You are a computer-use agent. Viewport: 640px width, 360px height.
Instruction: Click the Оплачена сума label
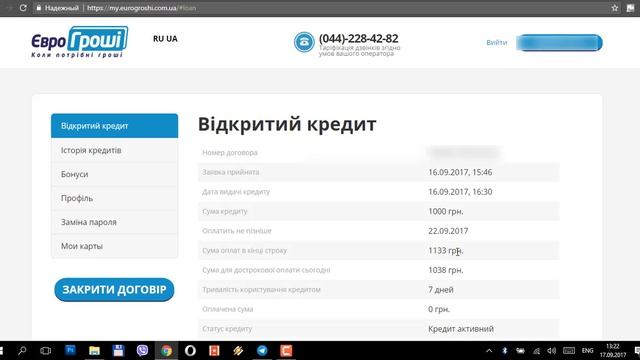[228, 309]
